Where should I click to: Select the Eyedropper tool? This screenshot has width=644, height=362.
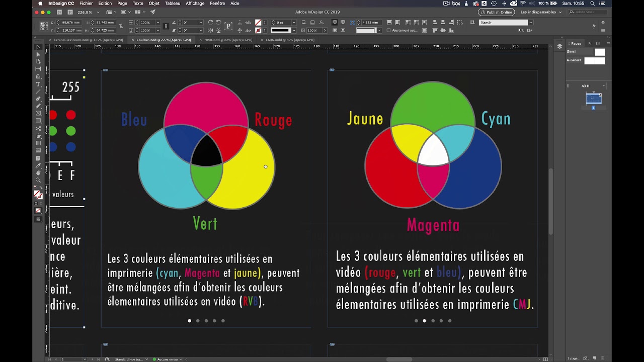[38, 165]
